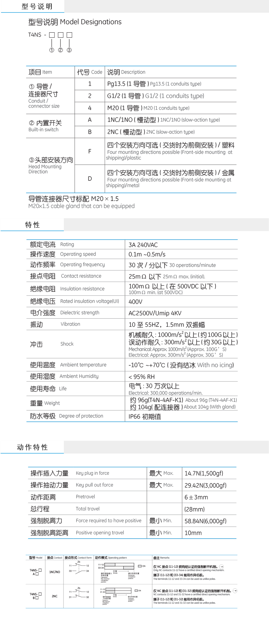Click the 'Shock' row label
This screenshot has width=269, height=644.
tap(67, 344)
